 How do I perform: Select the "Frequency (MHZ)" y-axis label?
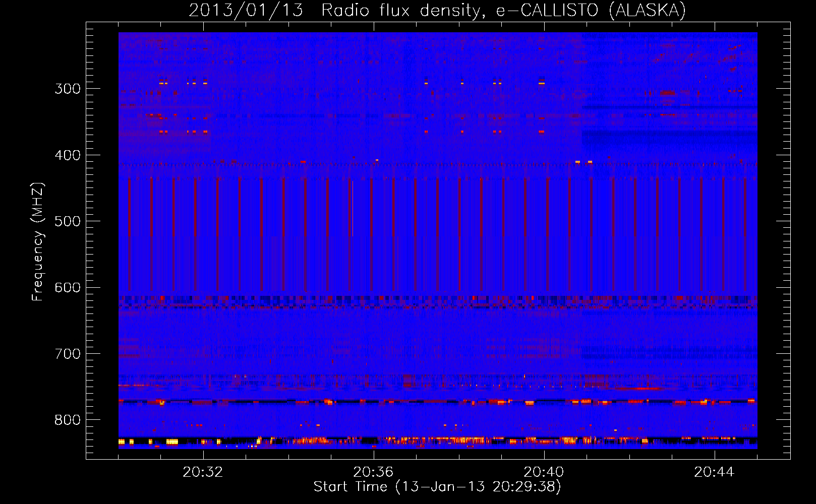(38, 241)
